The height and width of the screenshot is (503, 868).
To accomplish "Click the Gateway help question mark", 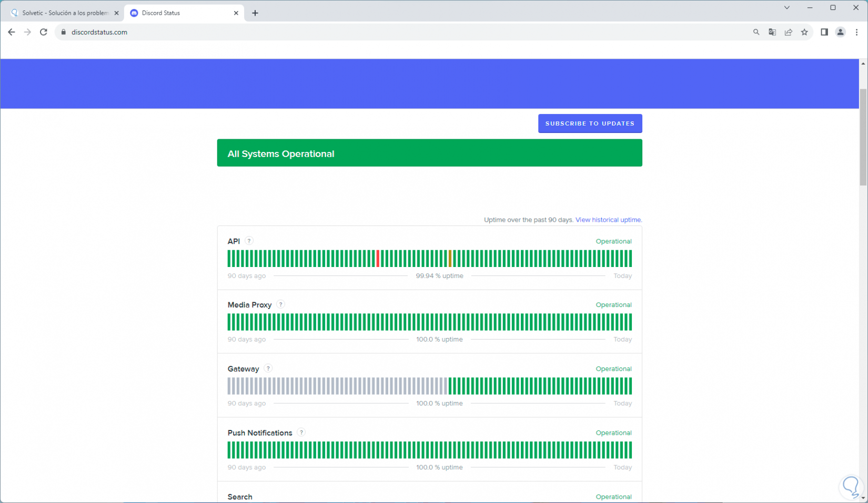I will [268, 368].
